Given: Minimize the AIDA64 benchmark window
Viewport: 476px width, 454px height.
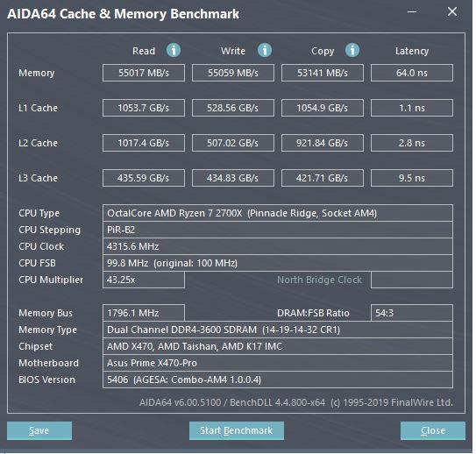Looking at the screenshot, I should [x=412, y=12].
